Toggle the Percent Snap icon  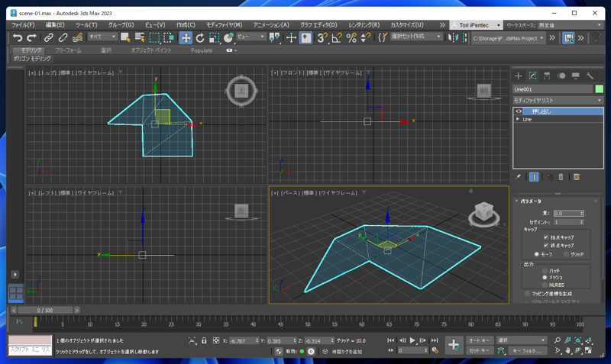point(351,37)
